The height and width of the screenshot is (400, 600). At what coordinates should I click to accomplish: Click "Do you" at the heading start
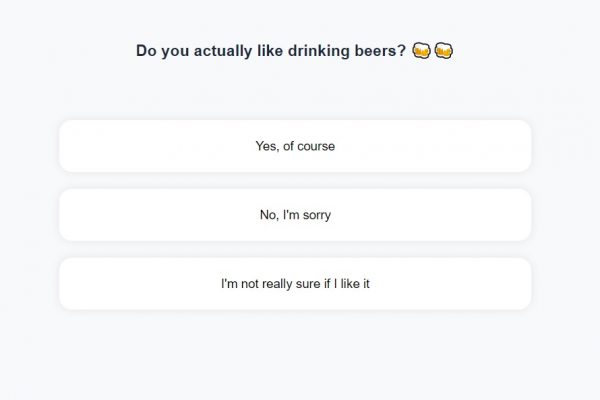[x=157, y=51]
